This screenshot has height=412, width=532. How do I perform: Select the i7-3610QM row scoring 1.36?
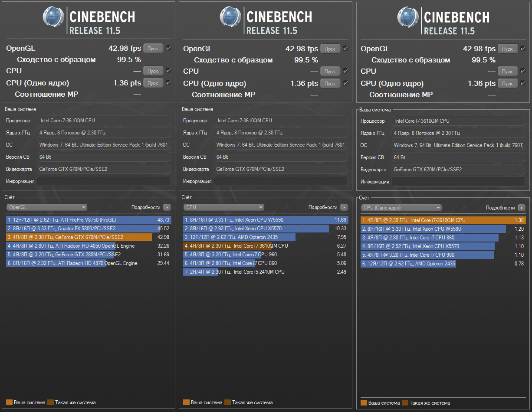tap(443, 220)
